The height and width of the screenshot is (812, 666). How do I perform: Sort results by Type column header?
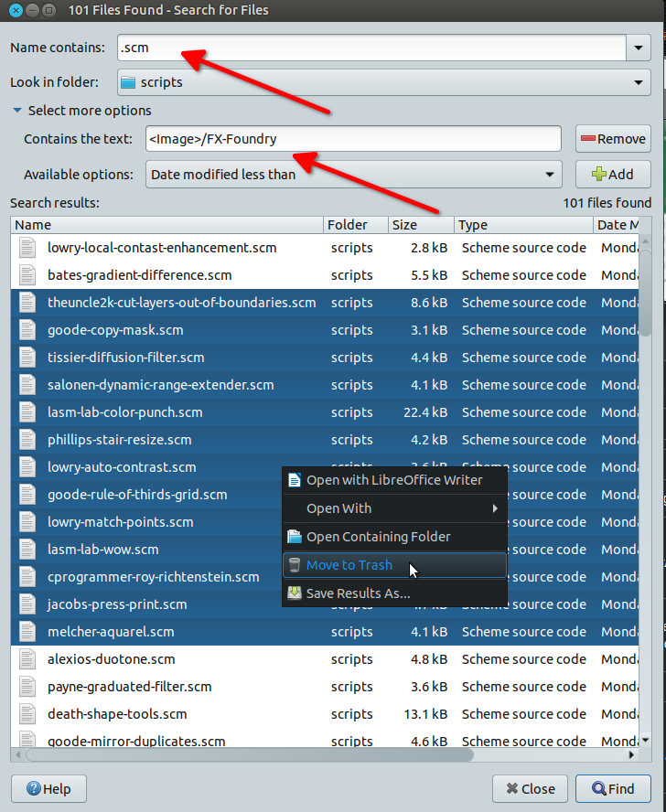523,225
